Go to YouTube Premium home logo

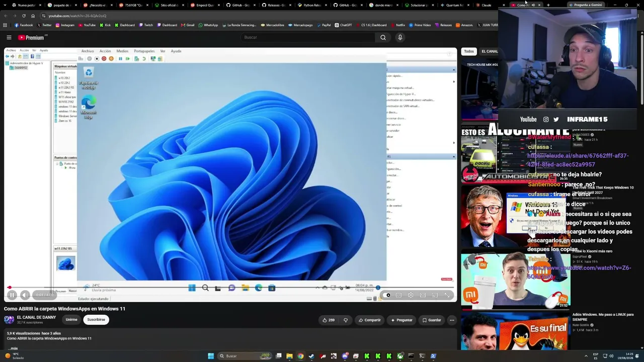click(31, 37)
